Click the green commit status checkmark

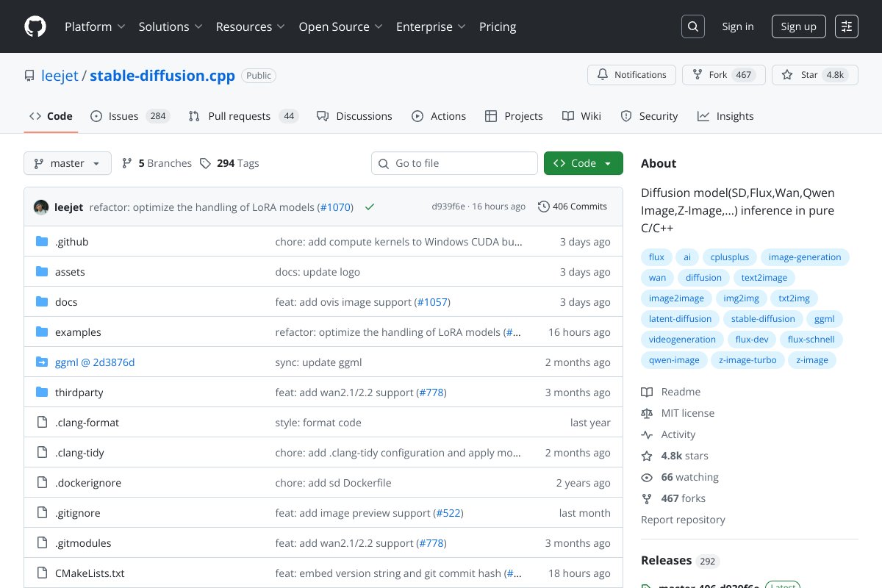[370, 207]
